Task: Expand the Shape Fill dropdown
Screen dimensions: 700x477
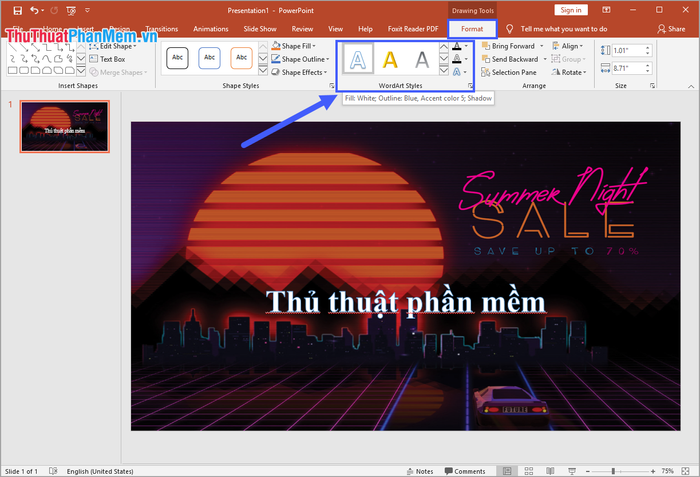Action: (x=314, y=46)
